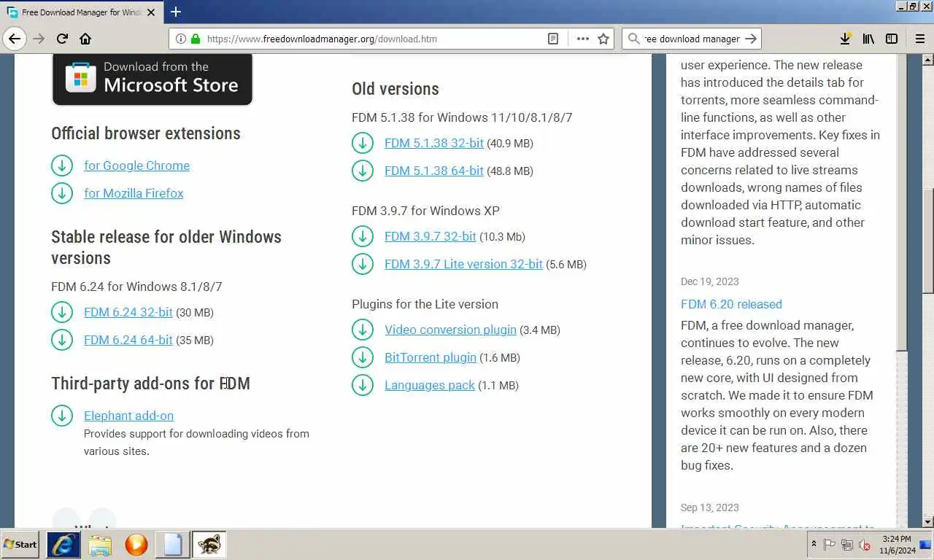Open the 'FDM 6.20 released' news link
The image size is (934, 560).
point(731,304)
